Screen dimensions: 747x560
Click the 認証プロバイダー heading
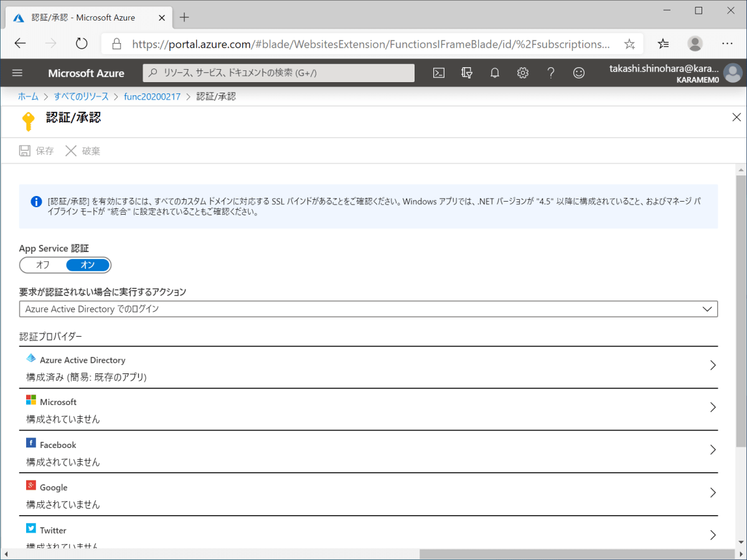[50, 337]
